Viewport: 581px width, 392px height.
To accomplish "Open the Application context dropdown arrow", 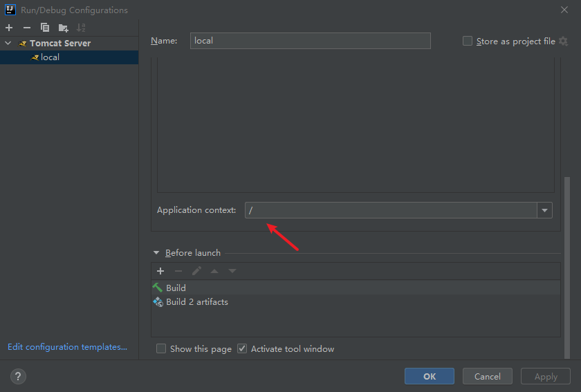I will tap(545, 210).
